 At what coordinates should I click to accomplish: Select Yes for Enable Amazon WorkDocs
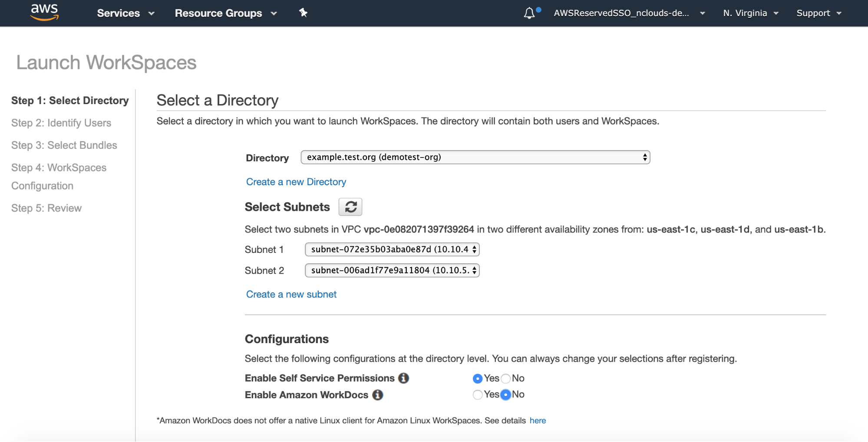(x=478, y=395)
